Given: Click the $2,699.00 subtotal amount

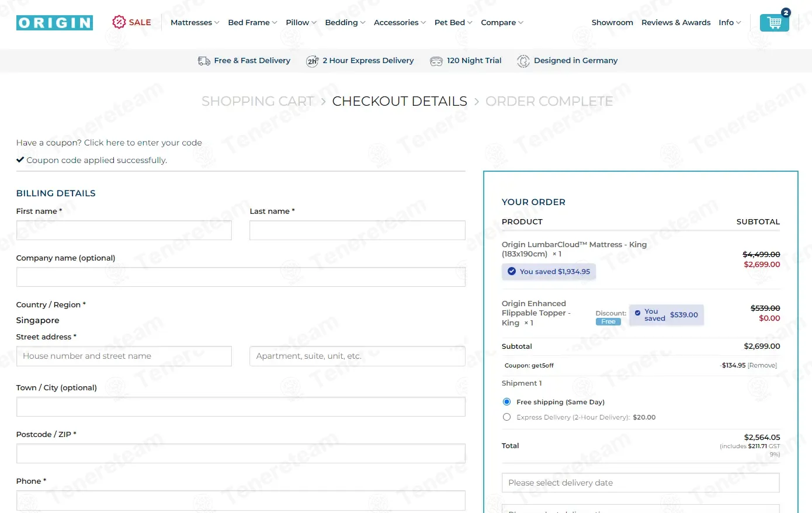Looking at the screenshot, I should pos(762,346).
